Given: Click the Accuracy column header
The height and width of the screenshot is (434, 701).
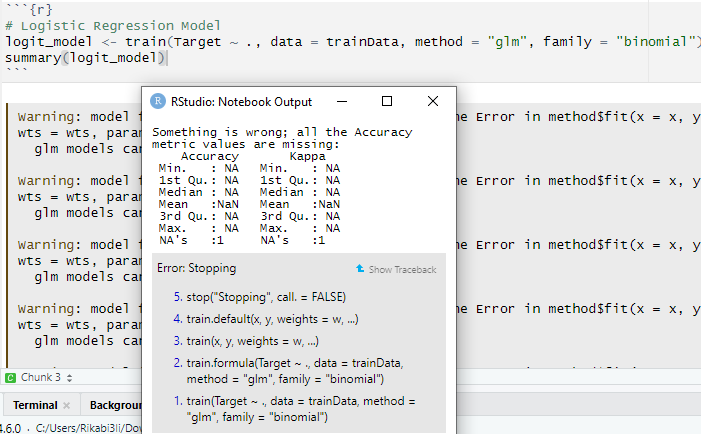Looking at the screenshot, I should pos(210,156).
